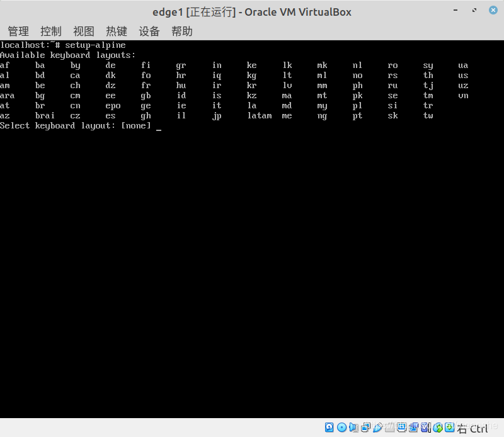504x437 pixels.
Task: Click the 'af' keyboard layout entry
Action: (5, 65)
